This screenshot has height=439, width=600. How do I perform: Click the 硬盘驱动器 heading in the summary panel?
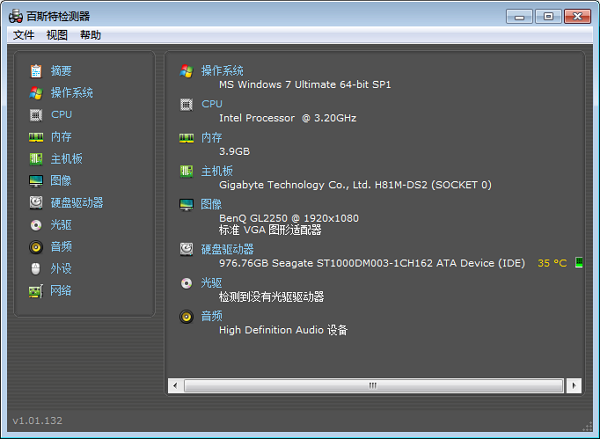click(x=227, y=250)
